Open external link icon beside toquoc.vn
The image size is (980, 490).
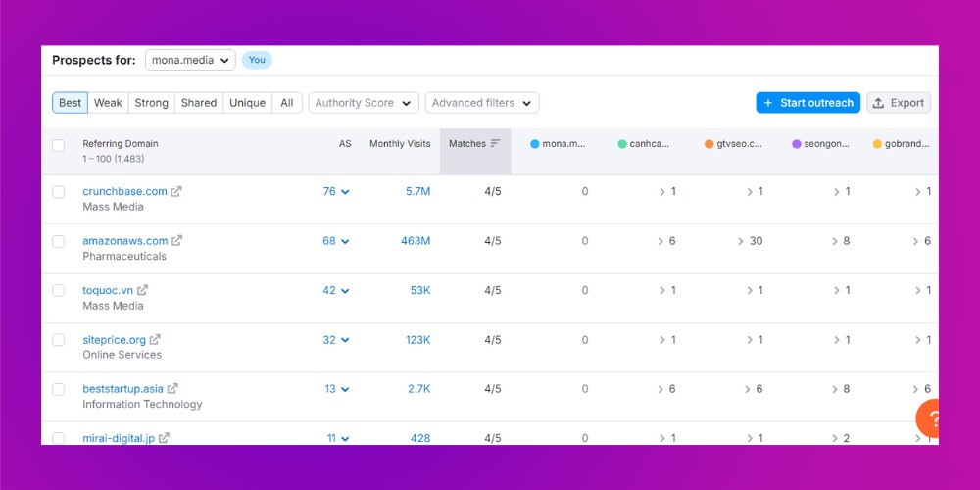[142, 290]
